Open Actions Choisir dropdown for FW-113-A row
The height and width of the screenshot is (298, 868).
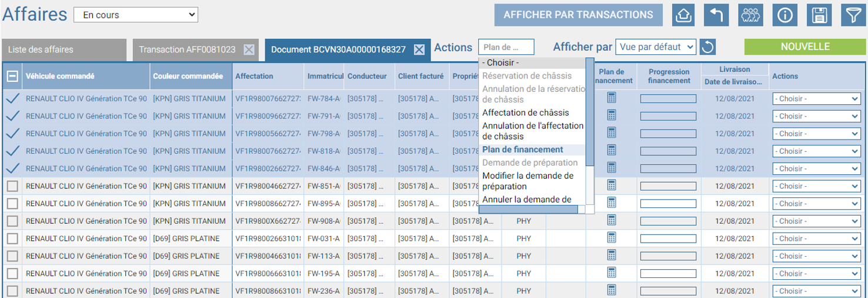point(816,256)
